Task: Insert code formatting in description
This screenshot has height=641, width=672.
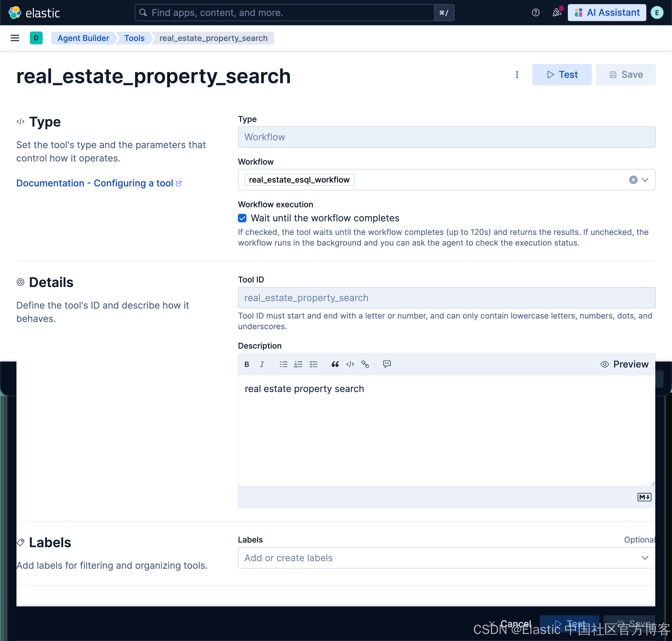Action: (x=350, y=364)
